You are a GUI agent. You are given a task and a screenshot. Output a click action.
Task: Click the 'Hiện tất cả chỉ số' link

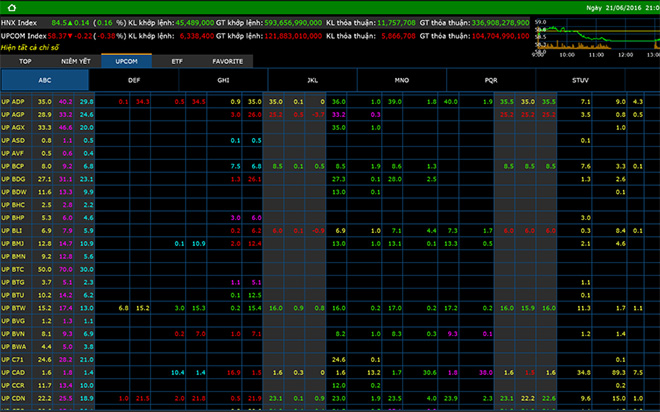point(29,47)
